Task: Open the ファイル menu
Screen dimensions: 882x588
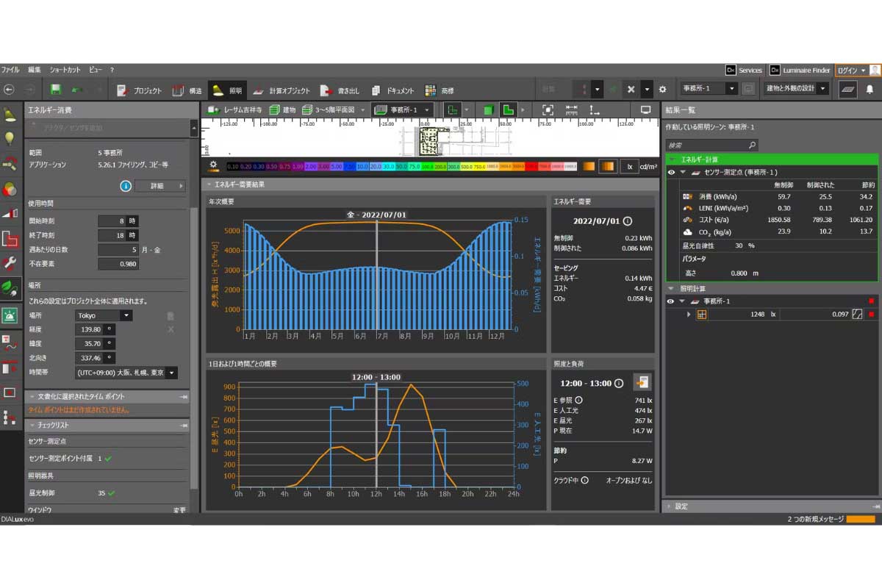Action: coord(10,70)
